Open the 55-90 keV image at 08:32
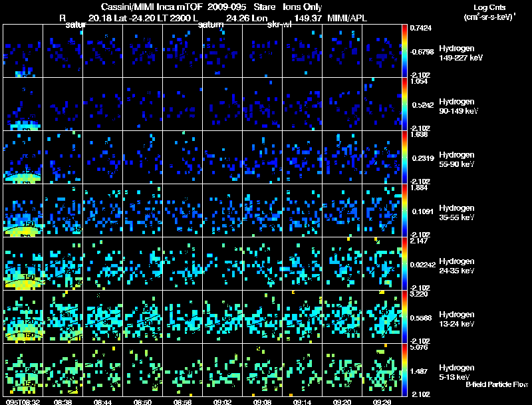 23,157
